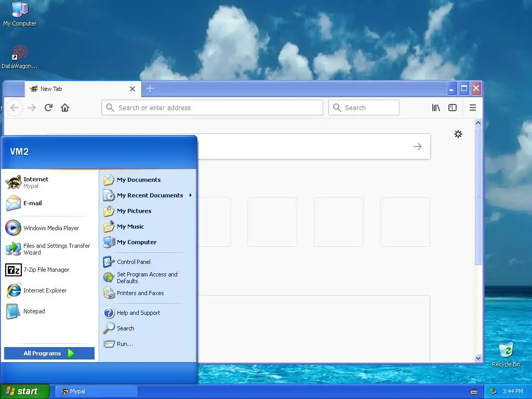
Task: Click the toolbar Search box
Action: [364, 108]
